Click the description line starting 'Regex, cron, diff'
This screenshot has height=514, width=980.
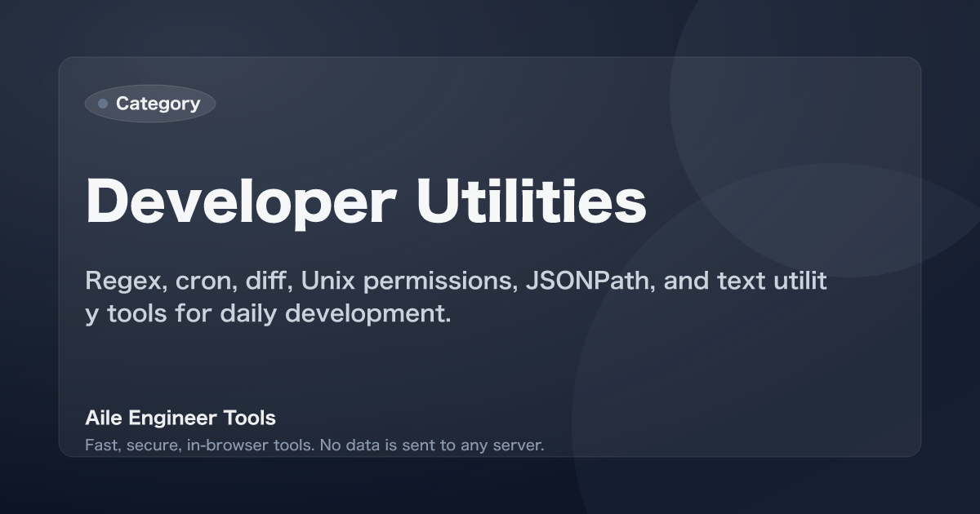coord(457,281)
